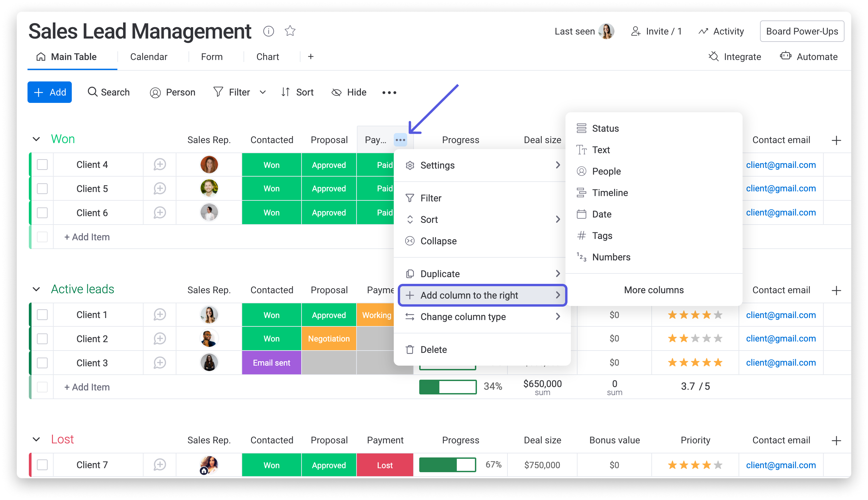The height and width of the screenshot is (500, 868).
Task: Tick the Client 7 row checkbox
Action: coord(42,464)
